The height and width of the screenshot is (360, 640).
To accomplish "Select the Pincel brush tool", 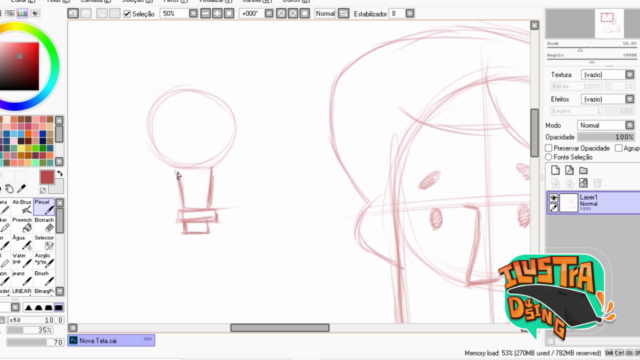I will [x=44, y=207].
